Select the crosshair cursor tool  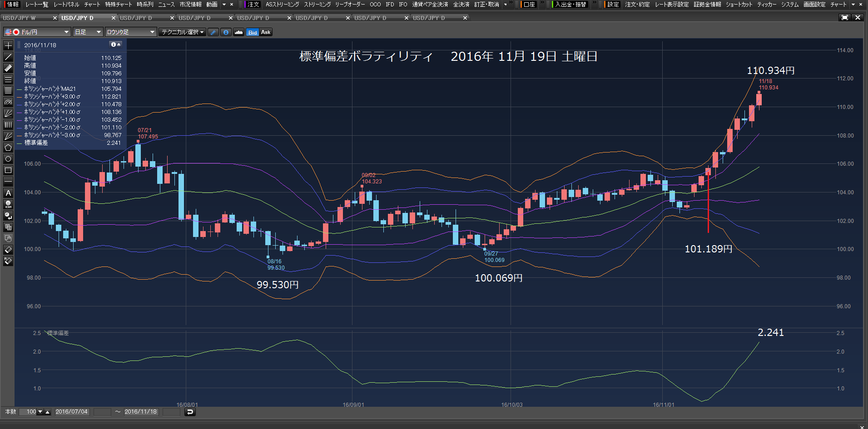8,45
